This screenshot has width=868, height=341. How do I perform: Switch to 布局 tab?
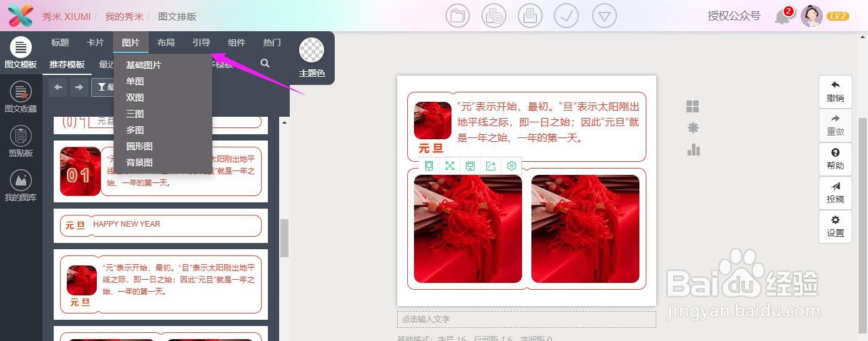click(x=166, y=42)
